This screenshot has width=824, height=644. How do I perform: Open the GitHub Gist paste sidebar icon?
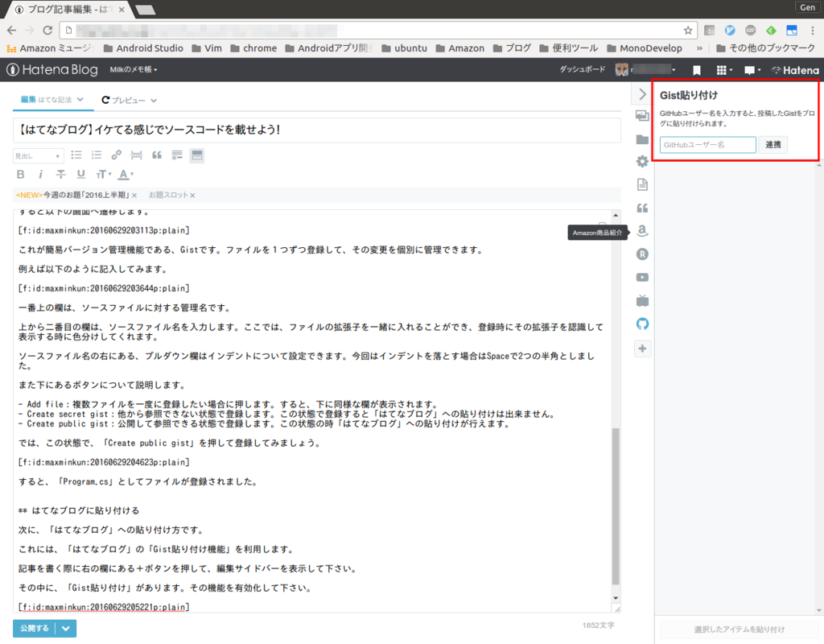click(x=642, y=324)
